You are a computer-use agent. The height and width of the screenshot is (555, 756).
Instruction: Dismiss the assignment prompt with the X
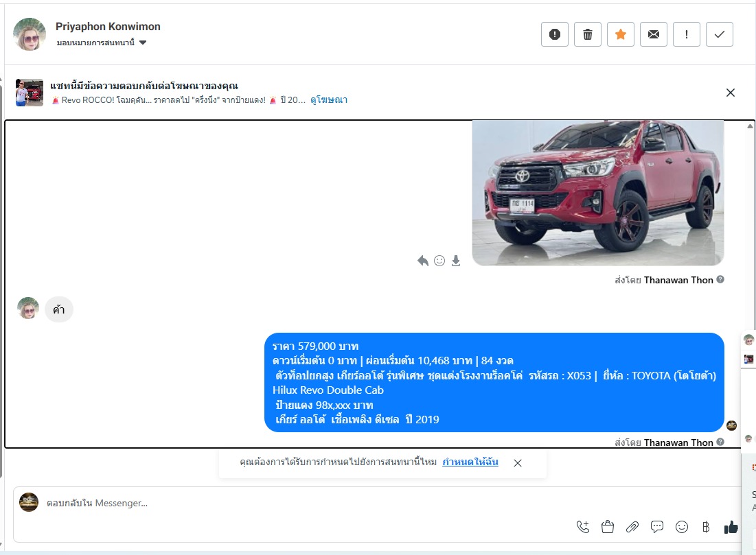pyautogui.click(x=518, y=463)
